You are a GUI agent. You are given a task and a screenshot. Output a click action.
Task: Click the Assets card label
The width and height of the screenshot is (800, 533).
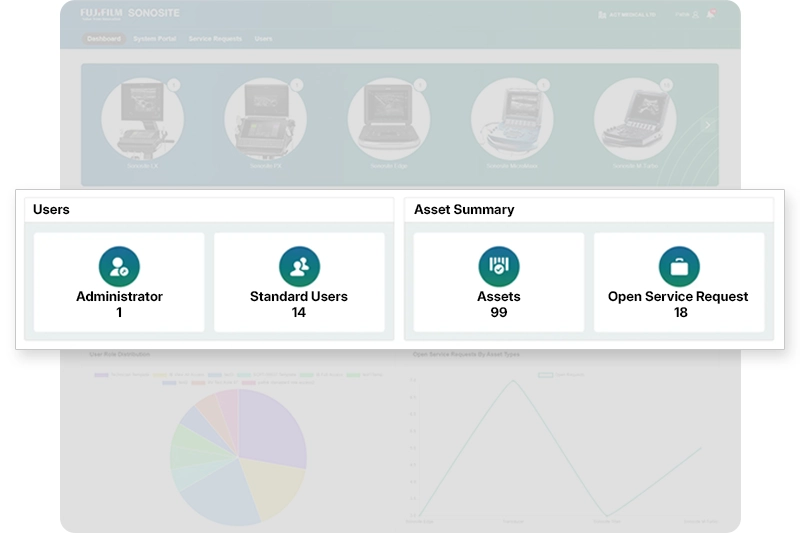point(499,296)
